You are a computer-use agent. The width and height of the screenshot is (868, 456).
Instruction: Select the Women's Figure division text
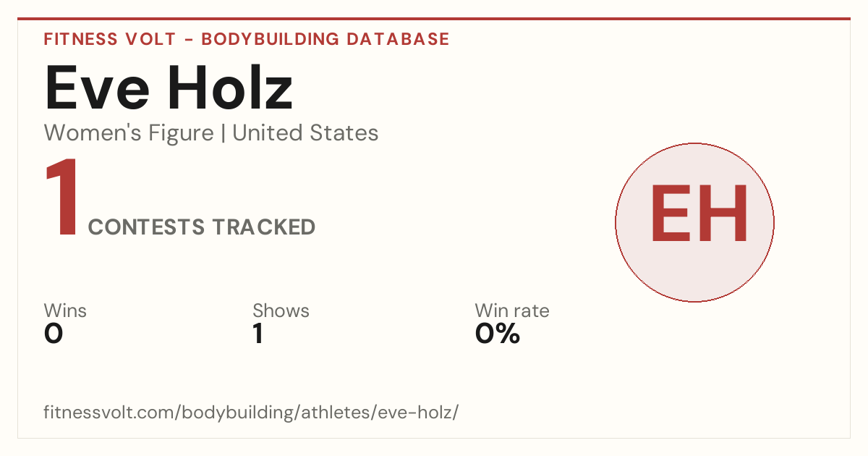point(129,133)
